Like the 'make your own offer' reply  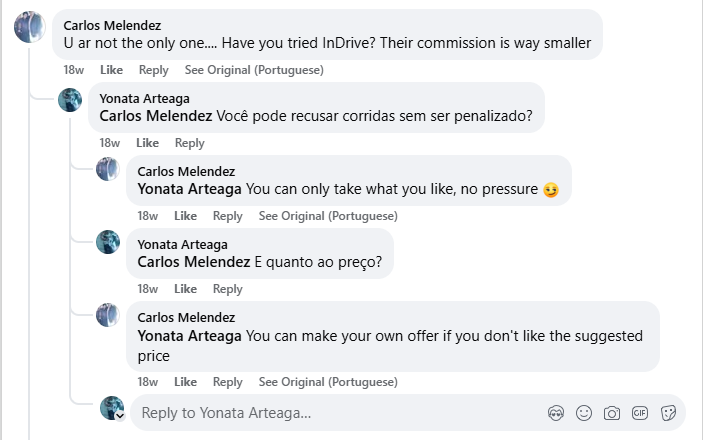click(x=185, y=382)
